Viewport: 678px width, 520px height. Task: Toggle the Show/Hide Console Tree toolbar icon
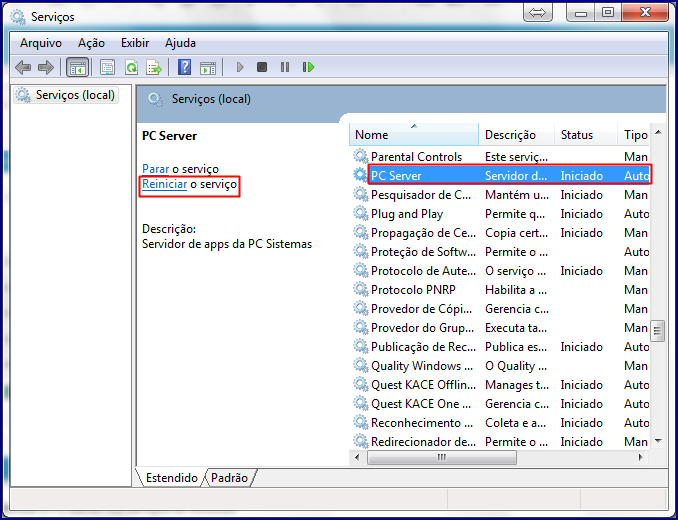tap(78, 67)
